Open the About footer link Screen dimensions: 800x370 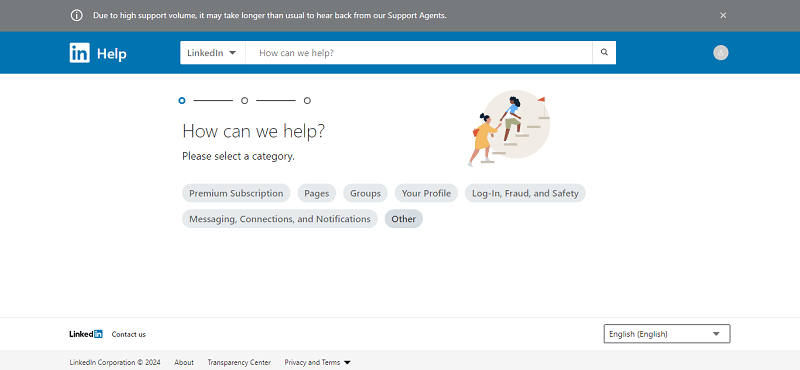pos(184,362)
